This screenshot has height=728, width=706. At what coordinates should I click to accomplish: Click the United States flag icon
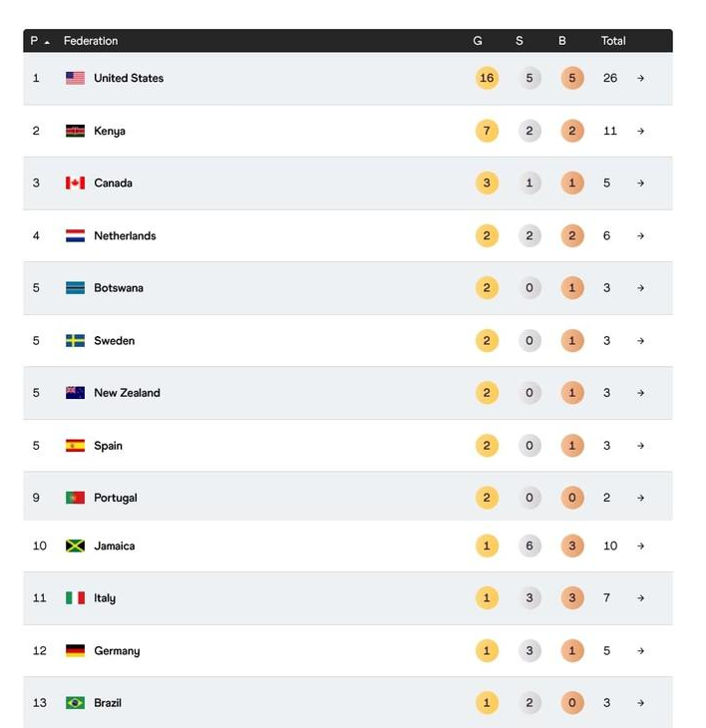(x=75, y=78)
